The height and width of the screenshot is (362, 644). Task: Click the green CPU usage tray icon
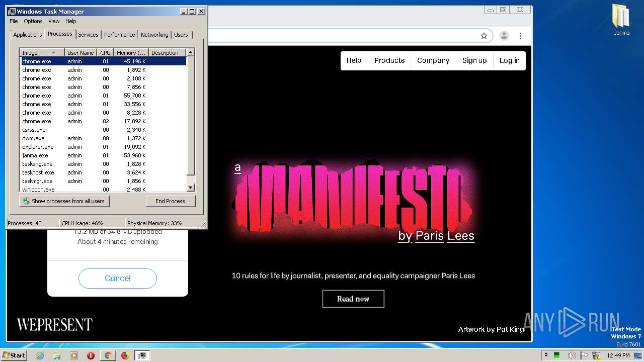(x=557, y=355)
